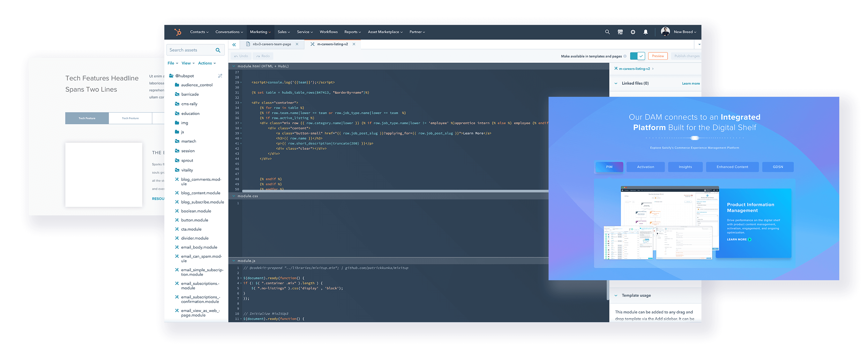
Task: Open the cms-rally folder
Action: pos(186,104)
